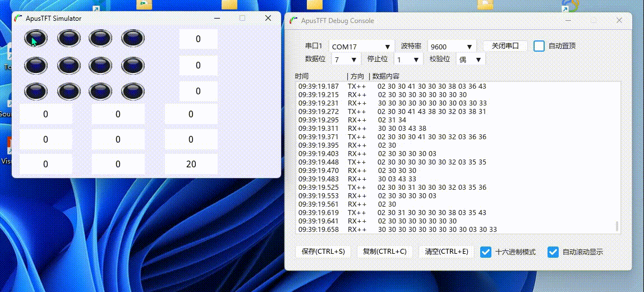
Task: Click the third indicator lamp in row three
Action: tap(100, 92)
